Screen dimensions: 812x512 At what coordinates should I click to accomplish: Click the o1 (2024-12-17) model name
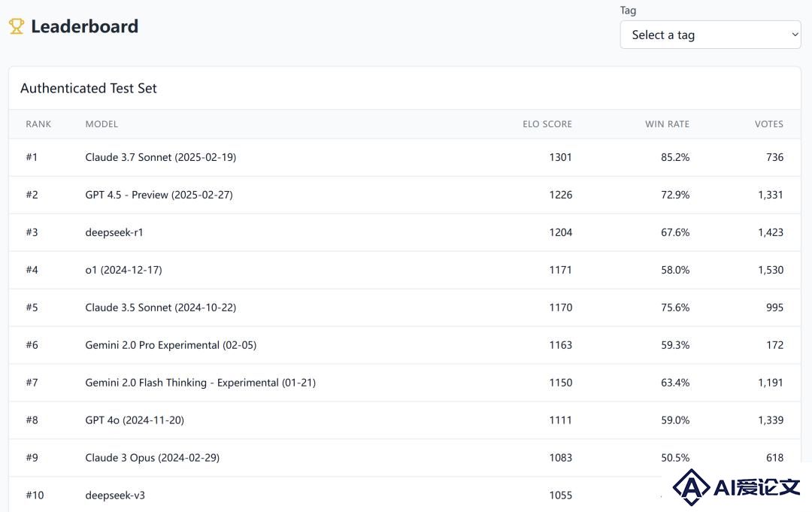coord(124,270)
